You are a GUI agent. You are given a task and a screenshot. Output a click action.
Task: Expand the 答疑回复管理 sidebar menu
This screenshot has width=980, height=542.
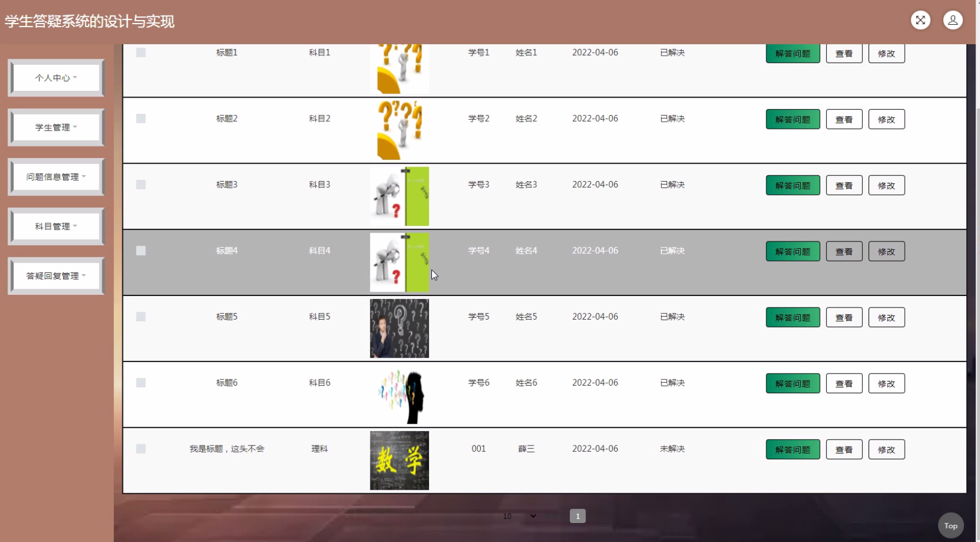56,275
